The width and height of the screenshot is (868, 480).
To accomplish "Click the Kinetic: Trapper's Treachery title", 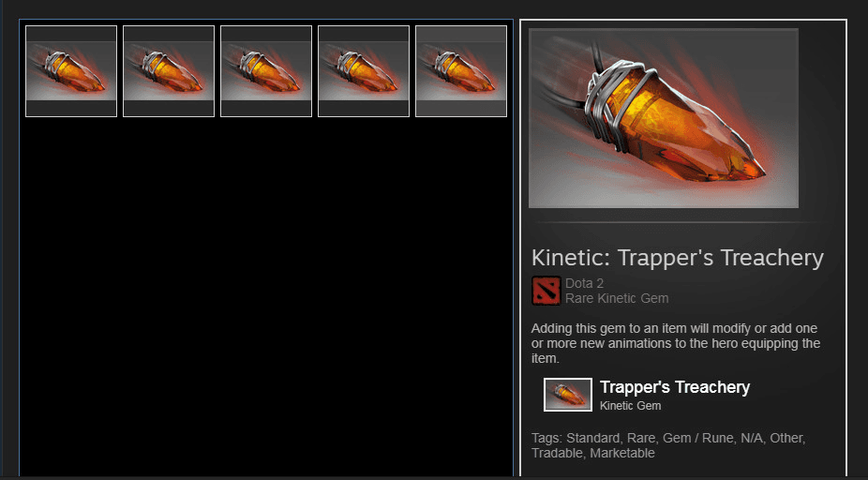I will [x=677, y=258].
